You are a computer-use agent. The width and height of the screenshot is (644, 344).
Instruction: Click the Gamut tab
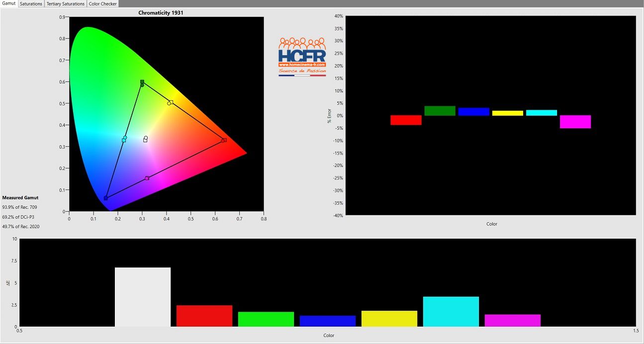[x=9, y=3]
